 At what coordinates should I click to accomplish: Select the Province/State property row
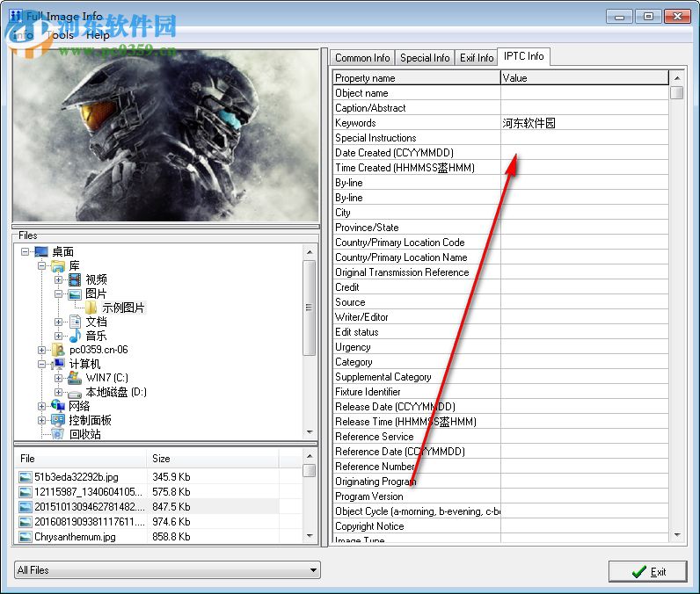coord(501,228)
